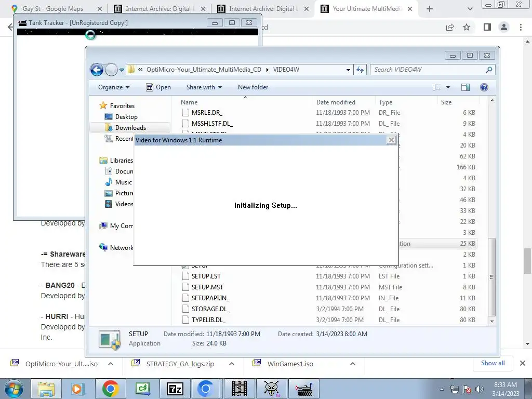Select the TYPELIB.DL_ file
The image size is (532, 399).
tap(208, 320)
